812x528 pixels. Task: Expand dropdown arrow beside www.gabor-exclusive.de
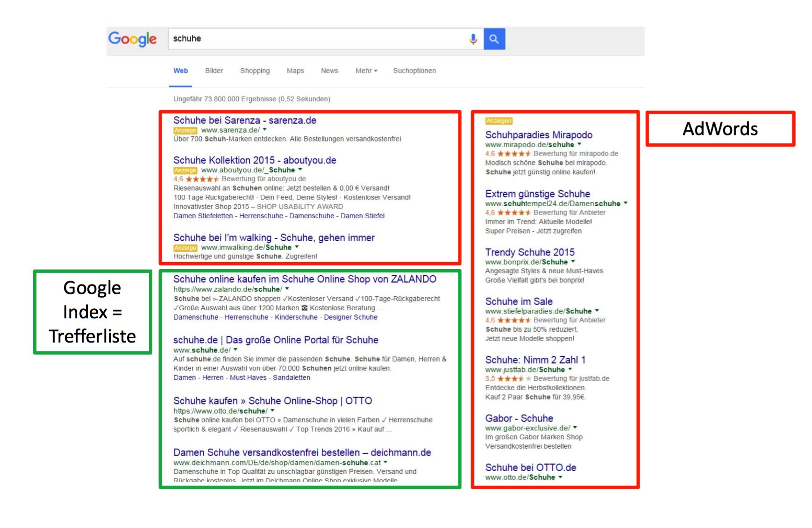[576, 428]
